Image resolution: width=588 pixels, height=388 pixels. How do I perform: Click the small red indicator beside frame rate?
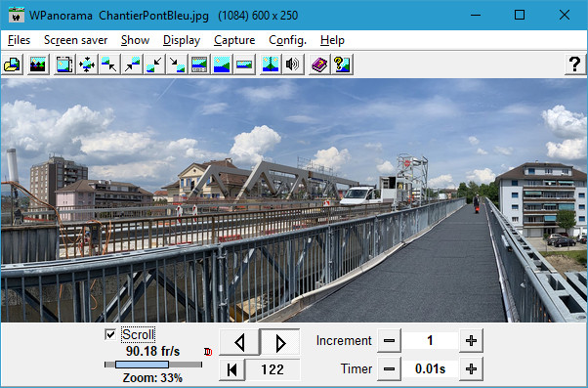[x=208, y=352]
